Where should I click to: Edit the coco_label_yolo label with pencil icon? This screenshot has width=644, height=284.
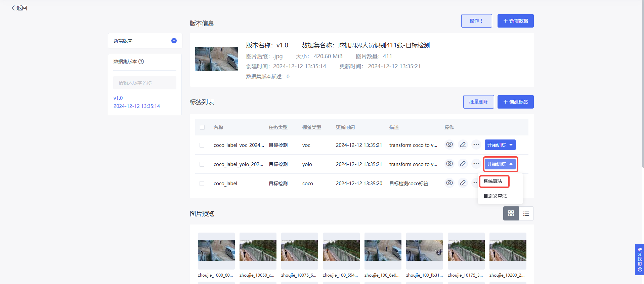463,164
